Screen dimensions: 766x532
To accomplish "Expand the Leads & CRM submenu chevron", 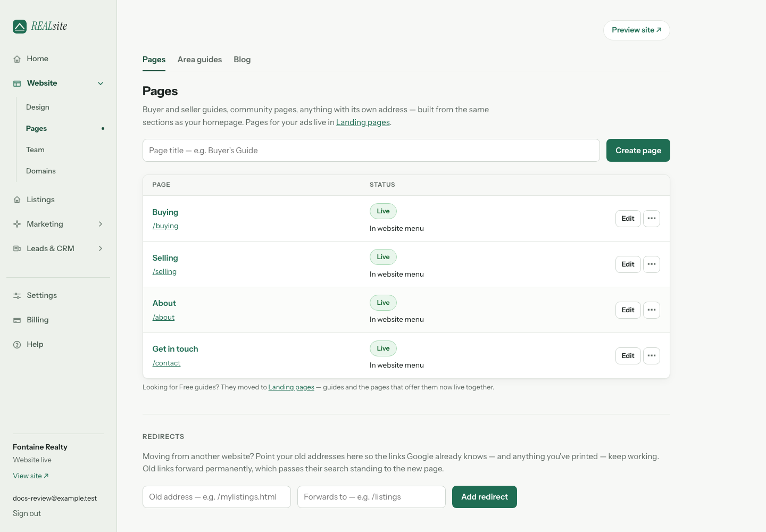I will 101,249.
